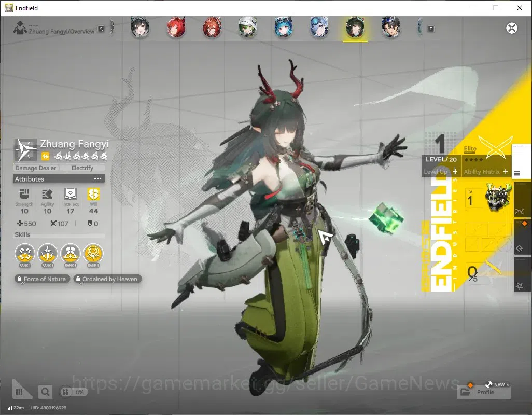Screen dimensions: 532x415
Task: Click the Q key previous-operator icon
Action: pos(101,29)
